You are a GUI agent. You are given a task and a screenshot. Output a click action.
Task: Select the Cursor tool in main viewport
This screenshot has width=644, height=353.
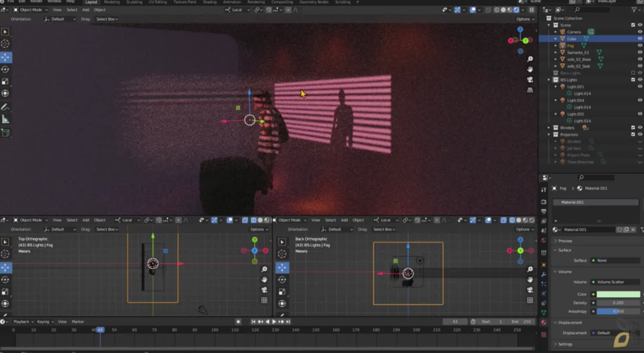pos(5,44)
